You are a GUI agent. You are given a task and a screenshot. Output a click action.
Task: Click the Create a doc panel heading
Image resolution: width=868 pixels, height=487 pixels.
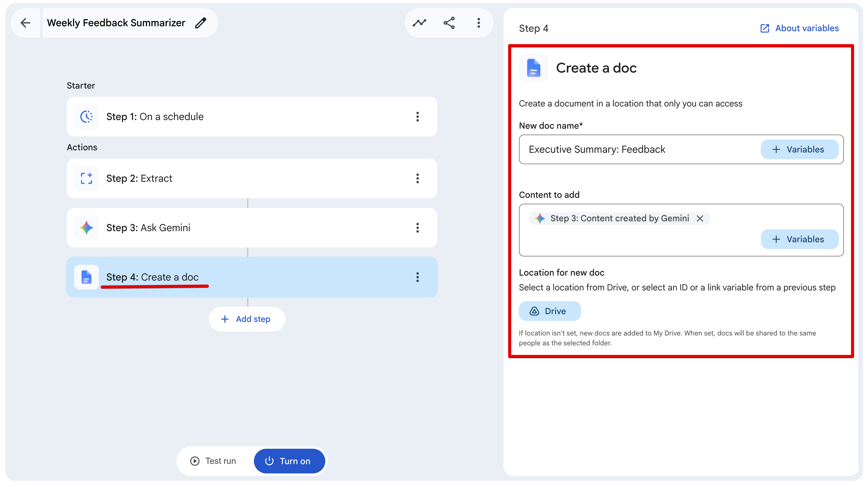coord(596,68)
